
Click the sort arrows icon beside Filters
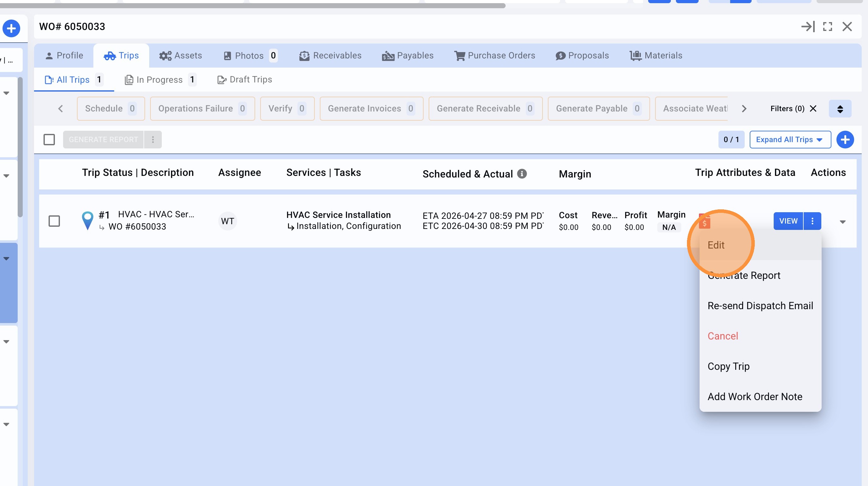[x=840, y=109]
